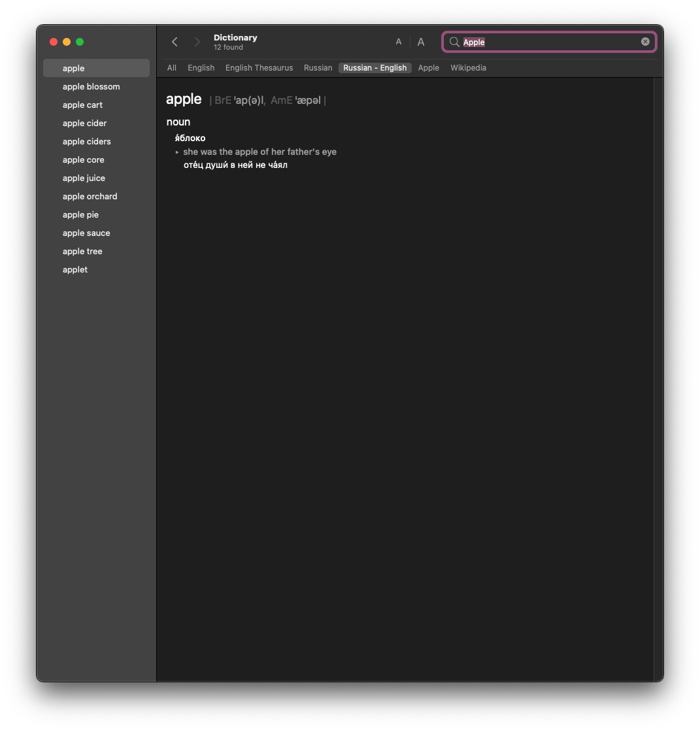The height and width of the screenshot is (730, 700).
Task: Click 'she was the apple of her father's eye'
Action: coord(260,152)
